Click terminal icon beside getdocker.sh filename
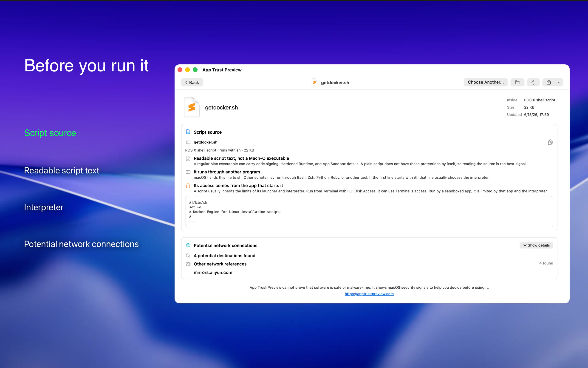 coord(188,142)
